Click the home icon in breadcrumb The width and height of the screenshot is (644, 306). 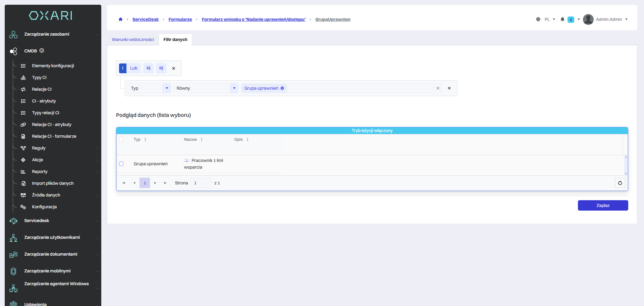coord(120,19)
